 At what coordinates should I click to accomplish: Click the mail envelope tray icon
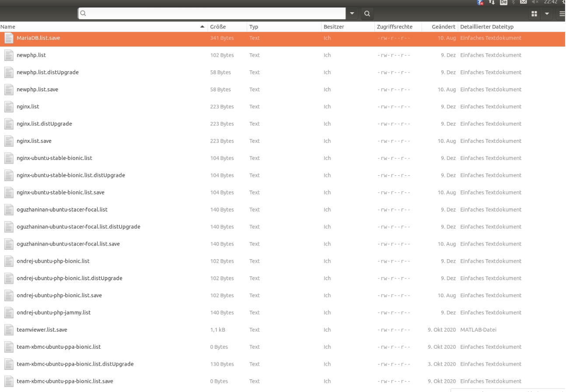click(523, 2)
